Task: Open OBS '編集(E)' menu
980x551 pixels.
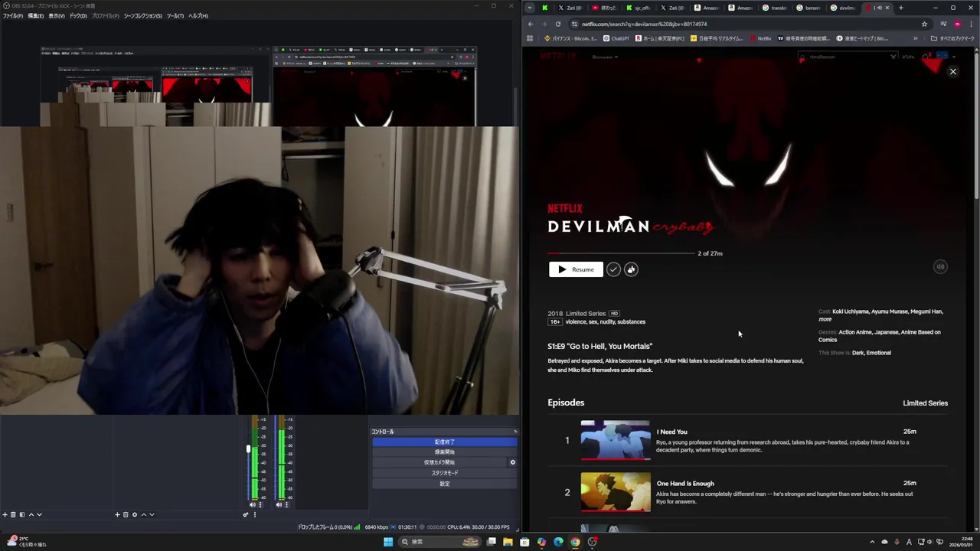Action: click(x=35, y=16)
